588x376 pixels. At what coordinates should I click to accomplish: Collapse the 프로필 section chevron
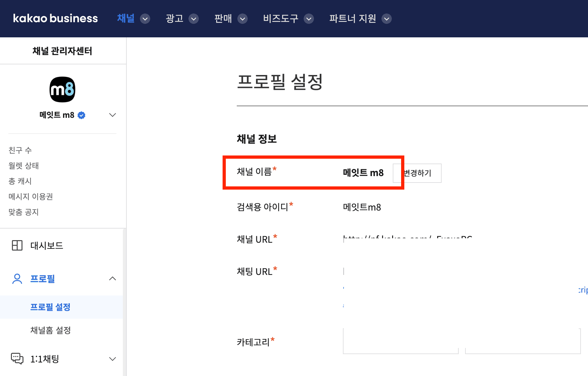[112, 278]
